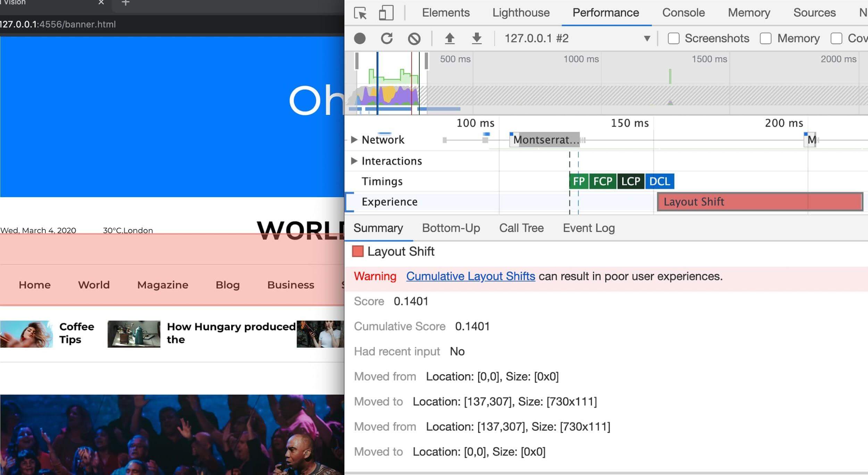Screen dimensions: 868x475
Task: Click the clear profile button
Action: click(415, 38)
